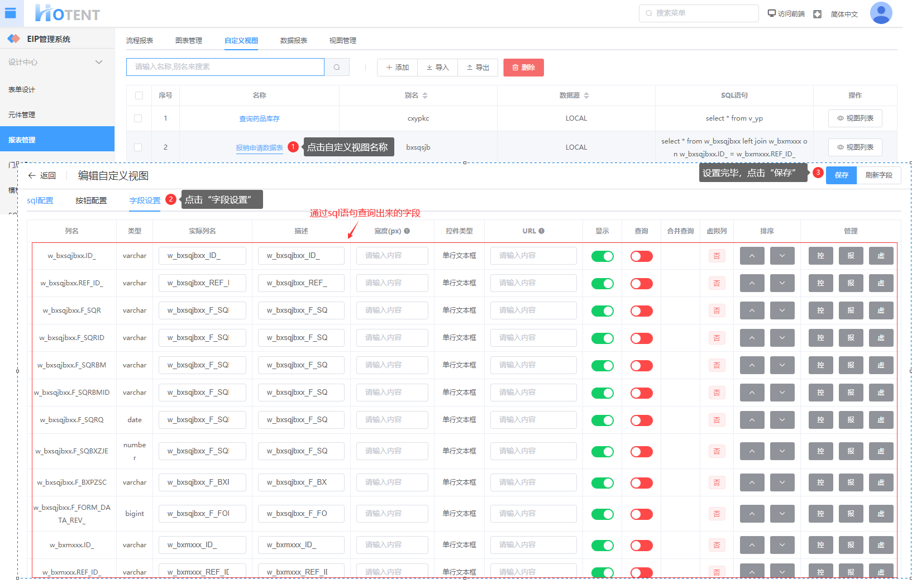This screenshot has height=588, width=912.
Task: Click the 请输入名称,别名来搜索 input field
Action: 225,67
